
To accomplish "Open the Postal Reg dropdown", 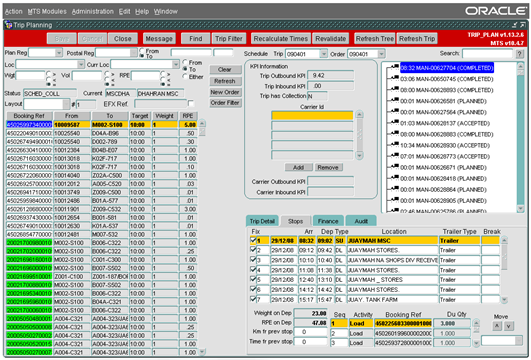I will pyautogui.click(x=133, y=53).
